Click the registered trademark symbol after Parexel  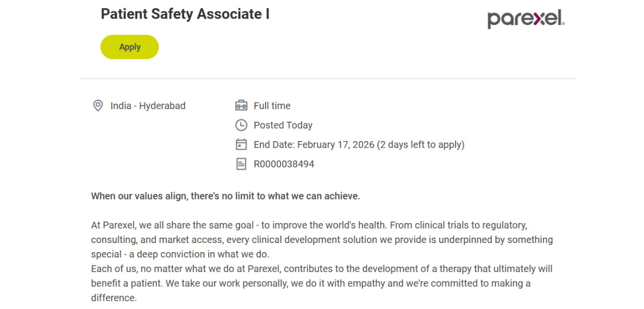pyautogui.click(x=562, y=24)
